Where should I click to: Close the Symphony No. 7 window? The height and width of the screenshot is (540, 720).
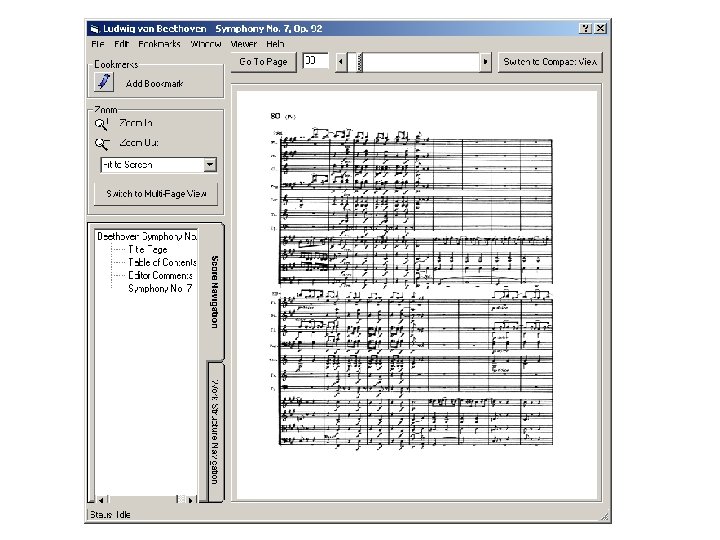pyautogui.click(x=600, y=28)
